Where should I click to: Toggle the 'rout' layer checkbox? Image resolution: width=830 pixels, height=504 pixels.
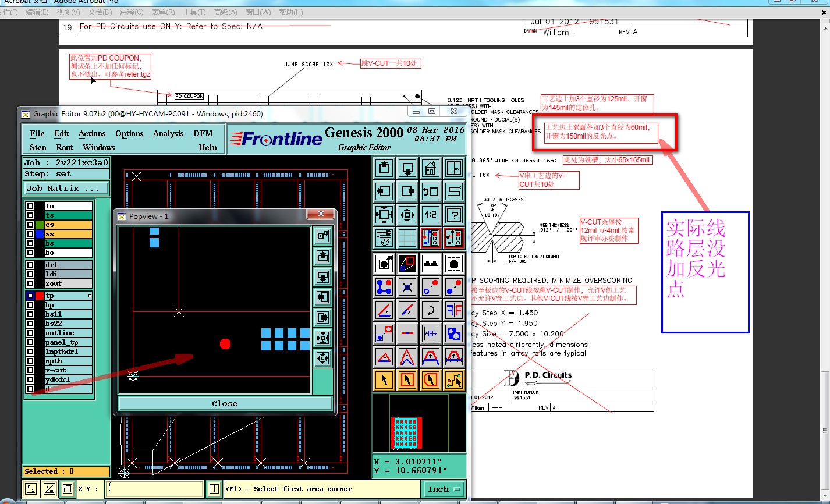[30, 283]
